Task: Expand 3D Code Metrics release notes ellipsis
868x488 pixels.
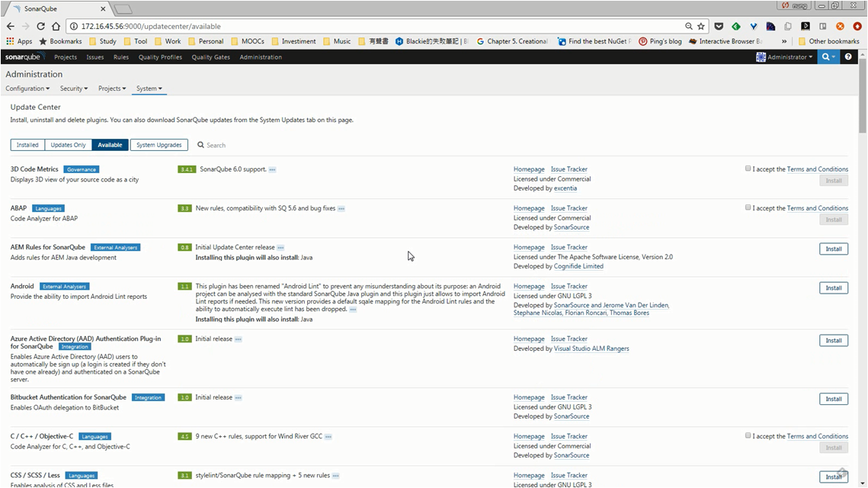Action: pyautogui.click(x=272, y=169)
